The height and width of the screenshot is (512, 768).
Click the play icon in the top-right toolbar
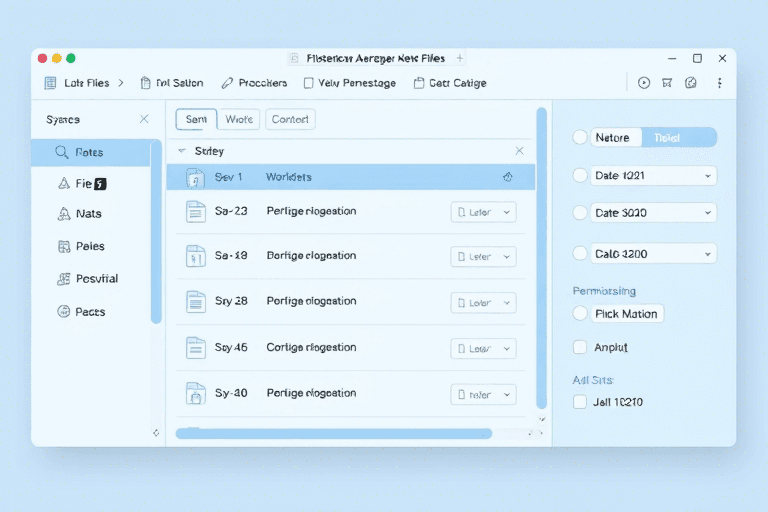[644, 83]
